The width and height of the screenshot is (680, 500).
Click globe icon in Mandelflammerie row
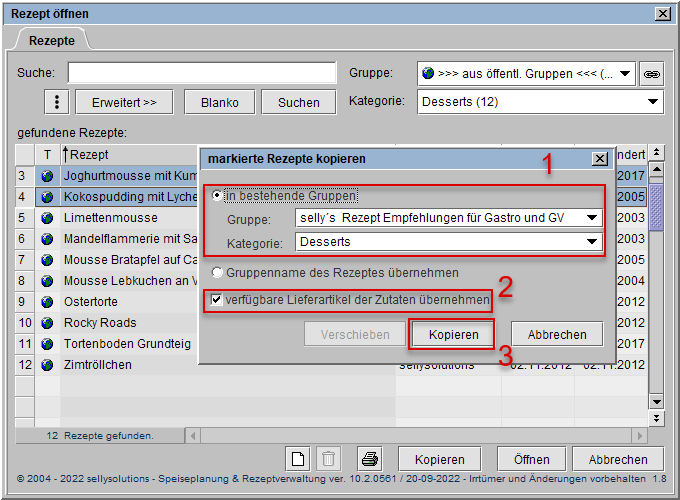point(47,239)
